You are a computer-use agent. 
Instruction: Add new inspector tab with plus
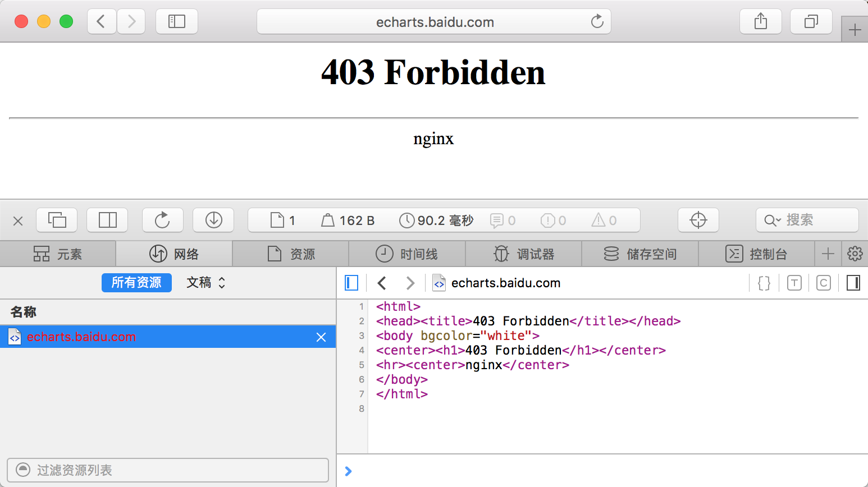[x=828, y=254]
